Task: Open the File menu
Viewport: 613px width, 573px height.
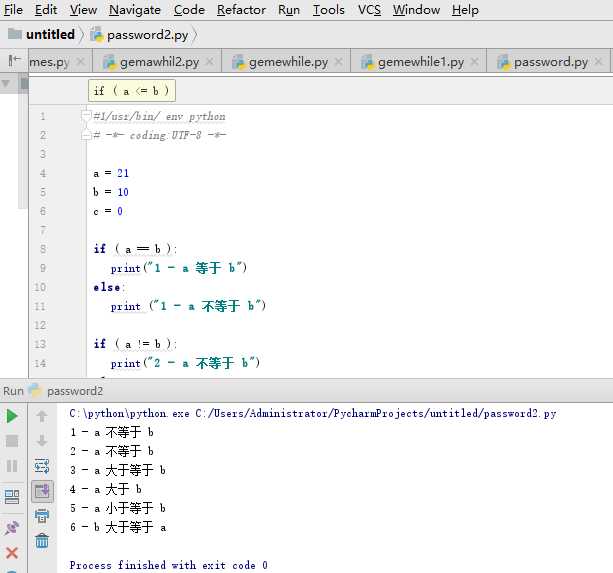Action: (13, 9)
